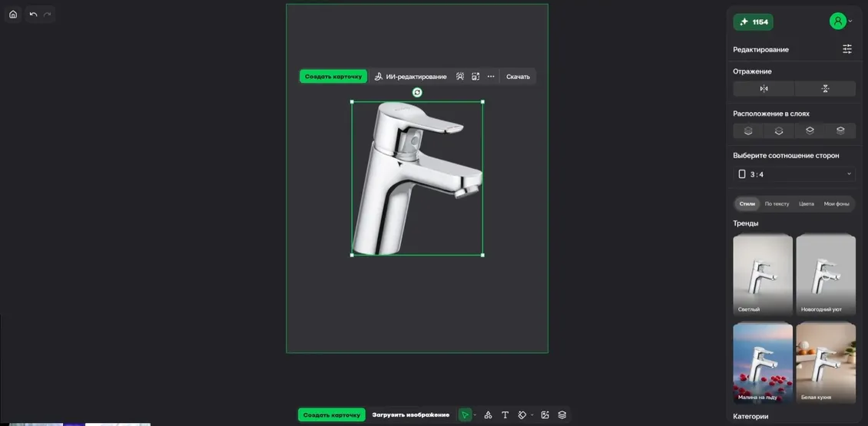
Task: Flip the image horizontally
Action: pos(764,88)
